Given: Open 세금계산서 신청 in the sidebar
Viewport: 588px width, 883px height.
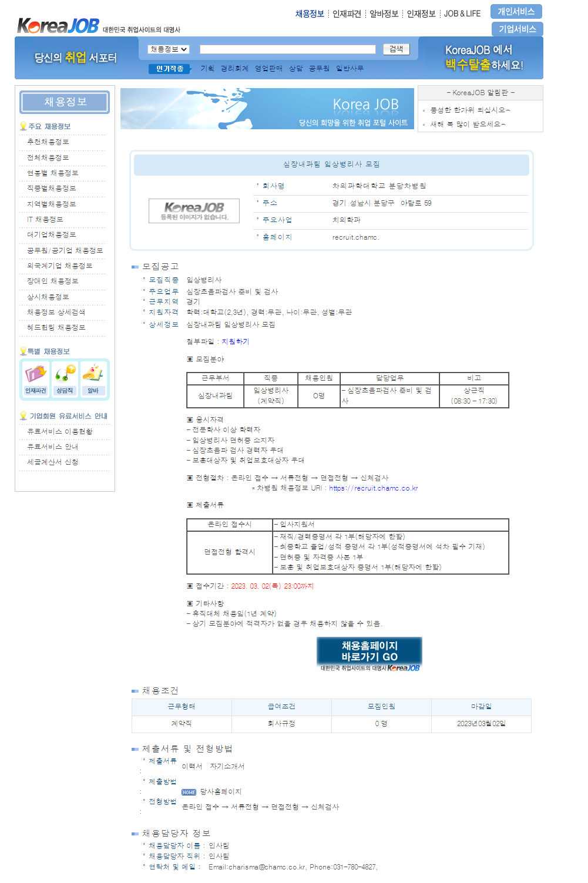Looking at the screenshot, I should 53,462.
